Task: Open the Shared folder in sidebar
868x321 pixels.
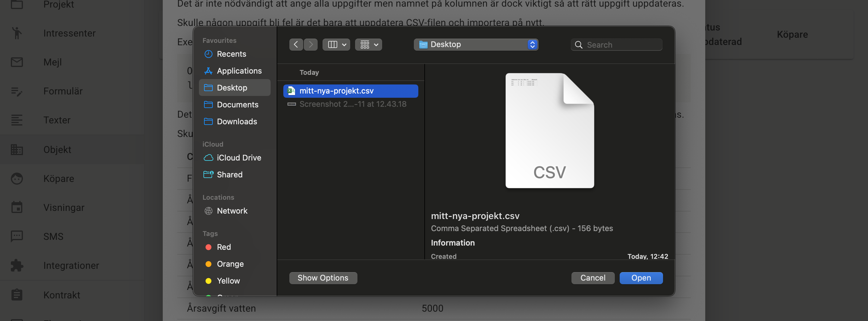Action: (229, 174)
